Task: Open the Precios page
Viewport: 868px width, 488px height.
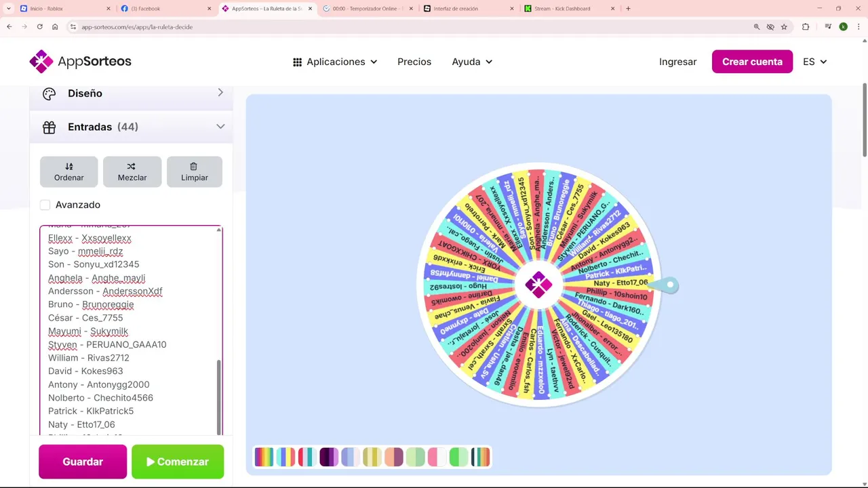Action: (414, 62)
